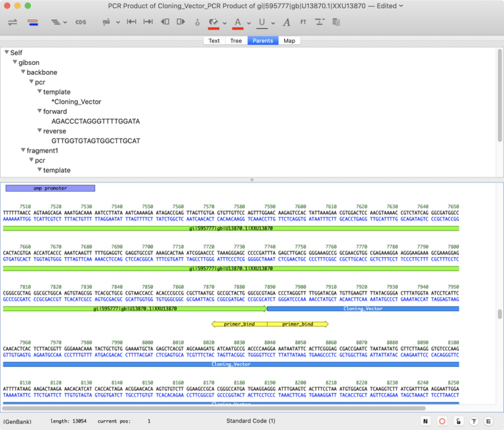Screen dimensions: 504x430
Task: Click the Parents pane vertical scrollbar
Action: pos(500,96)
